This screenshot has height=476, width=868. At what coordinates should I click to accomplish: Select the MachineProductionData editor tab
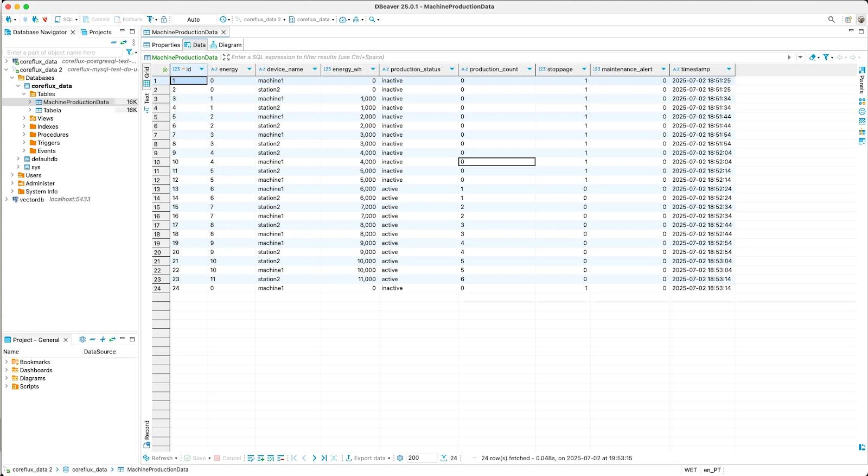(x=184, y=32)
